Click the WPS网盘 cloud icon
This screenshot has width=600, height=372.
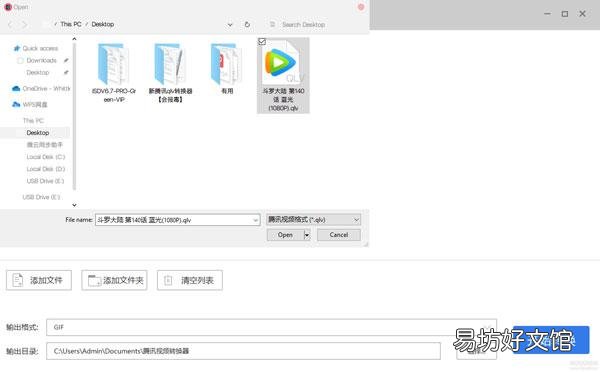16,104
